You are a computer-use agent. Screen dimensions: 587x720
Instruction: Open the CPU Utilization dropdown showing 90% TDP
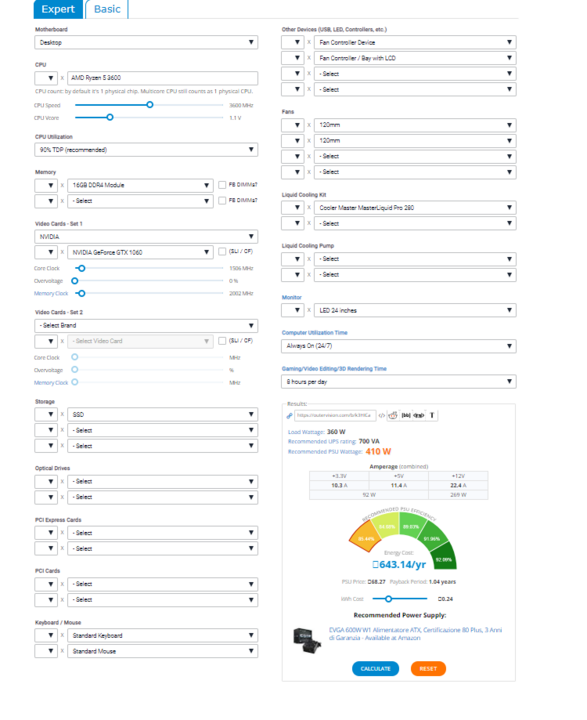tap(146, 150)
